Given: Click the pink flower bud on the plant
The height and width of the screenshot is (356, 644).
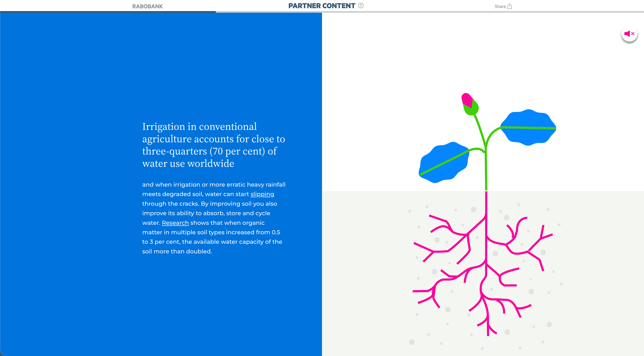Looking at the screenshot, I should click(467, 99).
